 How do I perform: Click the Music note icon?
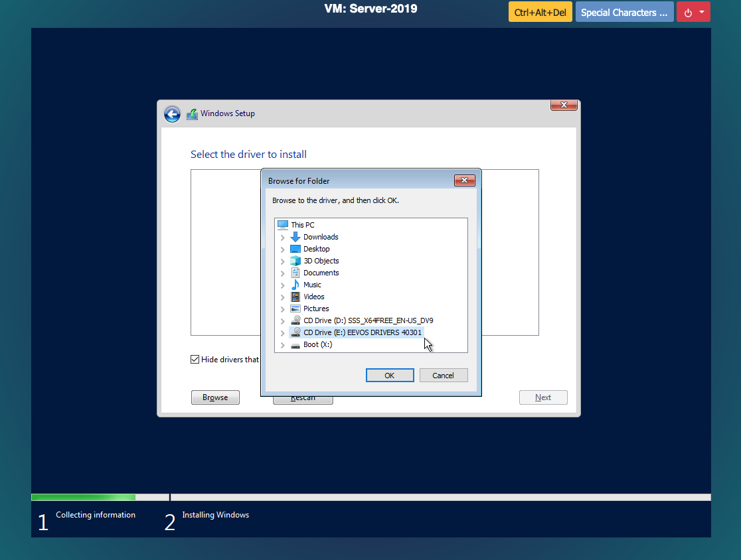point(295,285)
